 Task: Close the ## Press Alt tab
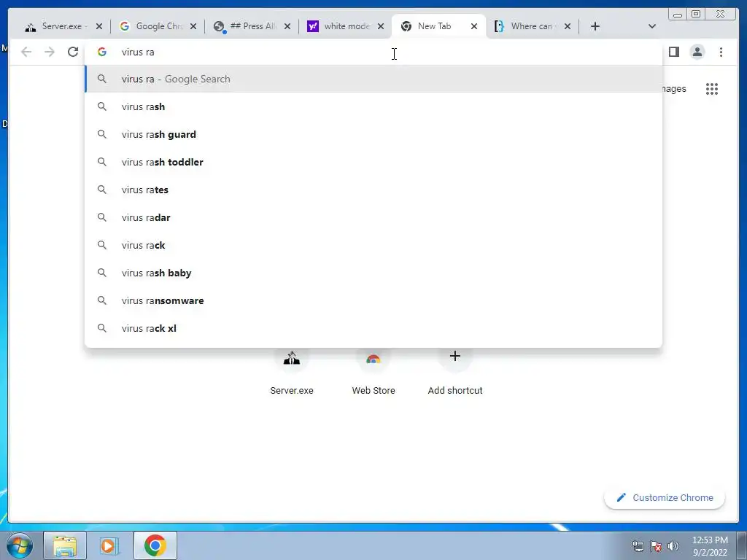click(x=287, y=26)
